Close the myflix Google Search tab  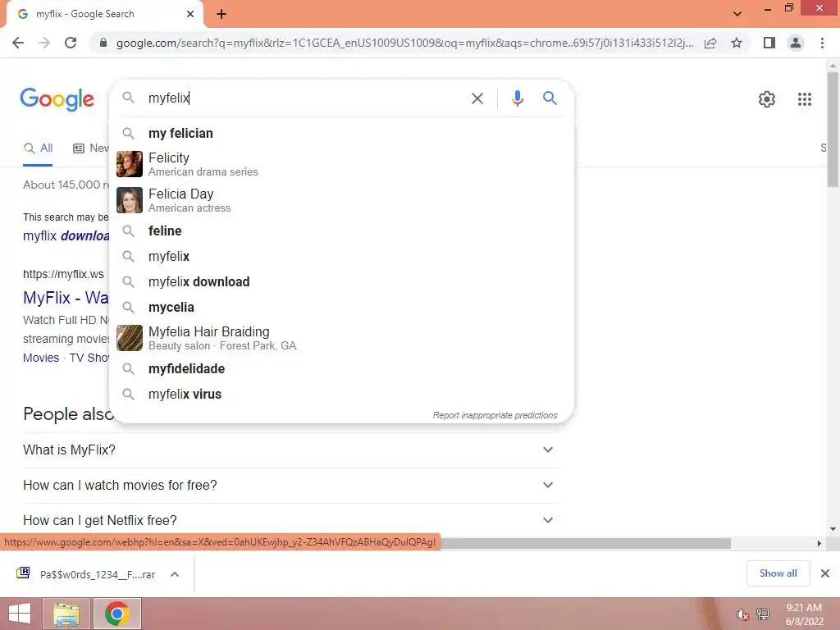coord(190,14)
